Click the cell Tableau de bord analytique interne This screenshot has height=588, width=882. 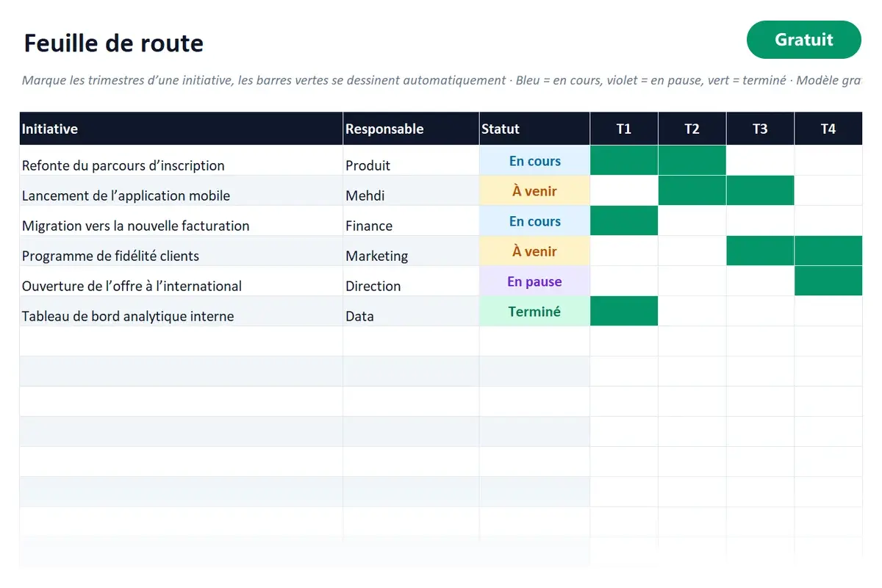[181, 311]
